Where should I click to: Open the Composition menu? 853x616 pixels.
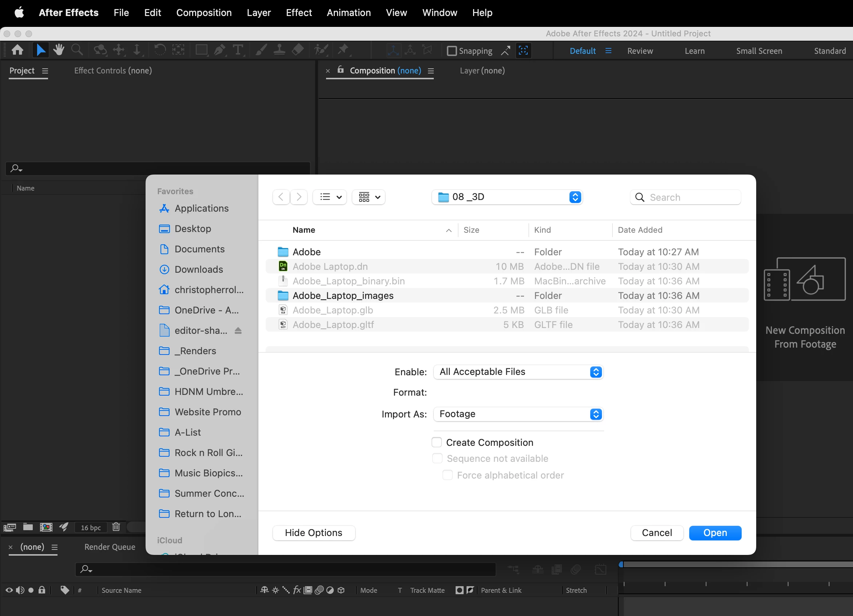point(203,13)
